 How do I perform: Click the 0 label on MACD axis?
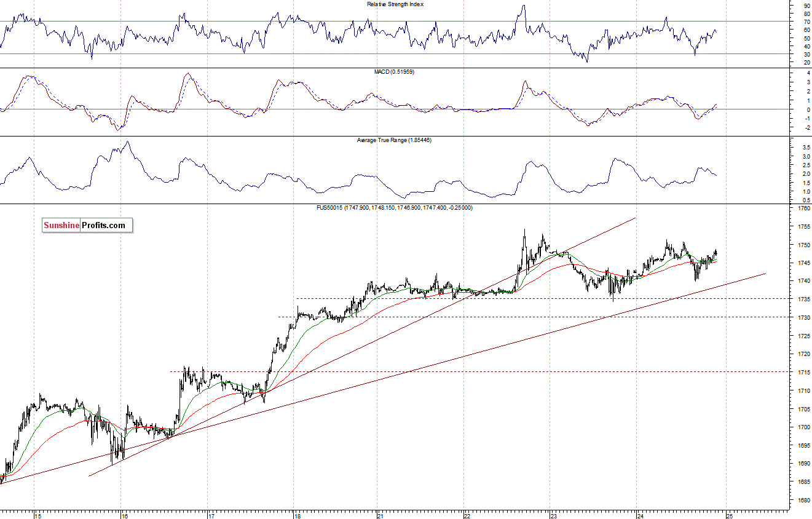pyautogui.click(x=808, y=109)
